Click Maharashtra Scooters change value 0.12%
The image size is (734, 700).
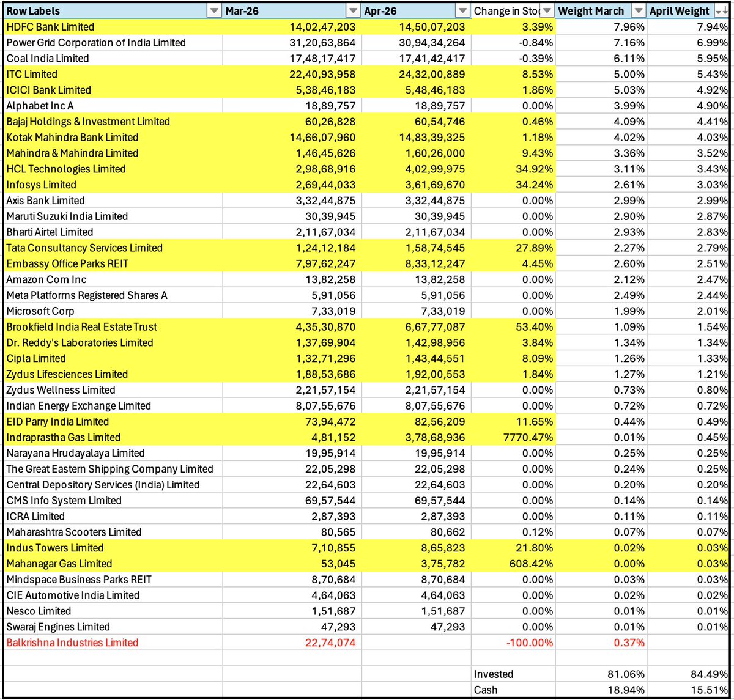[514, 532]
